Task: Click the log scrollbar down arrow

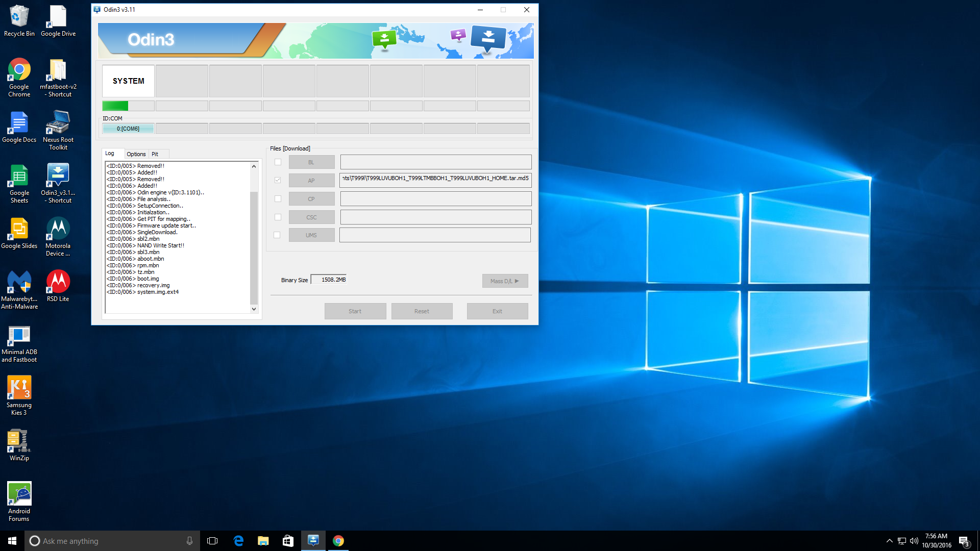Action: point(254,309)
